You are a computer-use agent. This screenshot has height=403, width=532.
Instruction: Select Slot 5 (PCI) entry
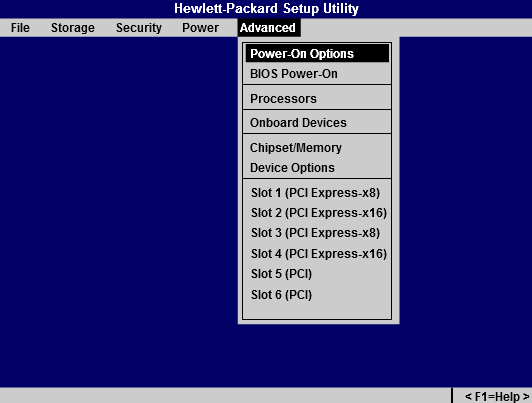[x=317, y=274]
